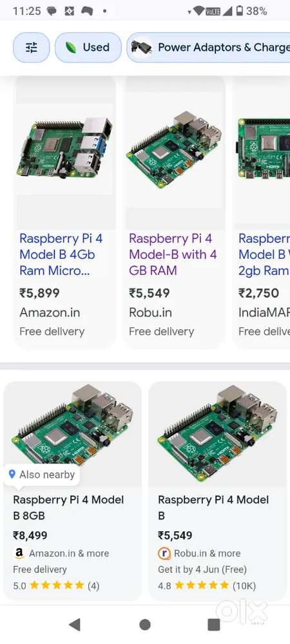The image size is (290, 644).
Task: Tap the location pin in Also nearby badge
Action: (x=12, y=475)
